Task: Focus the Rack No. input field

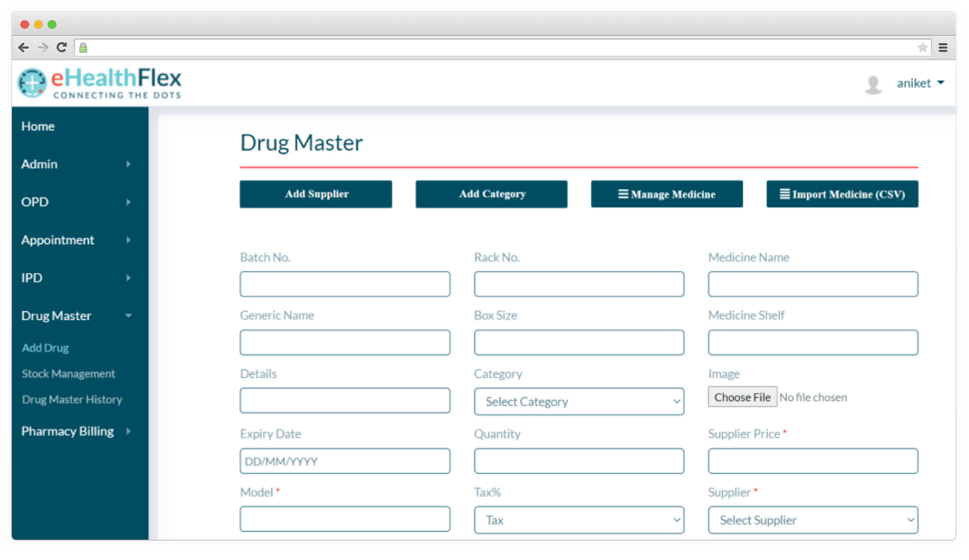Action: 579,284
